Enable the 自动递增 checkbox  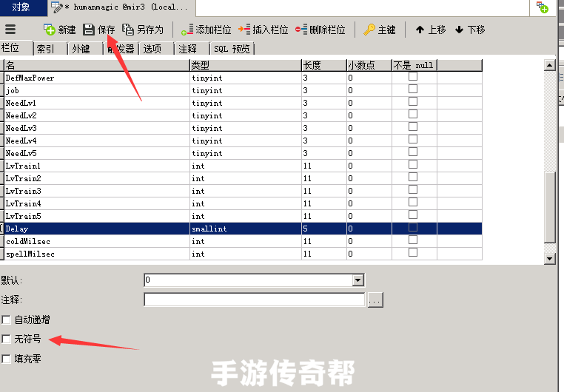pyautogui.click(x=6, y=320)
